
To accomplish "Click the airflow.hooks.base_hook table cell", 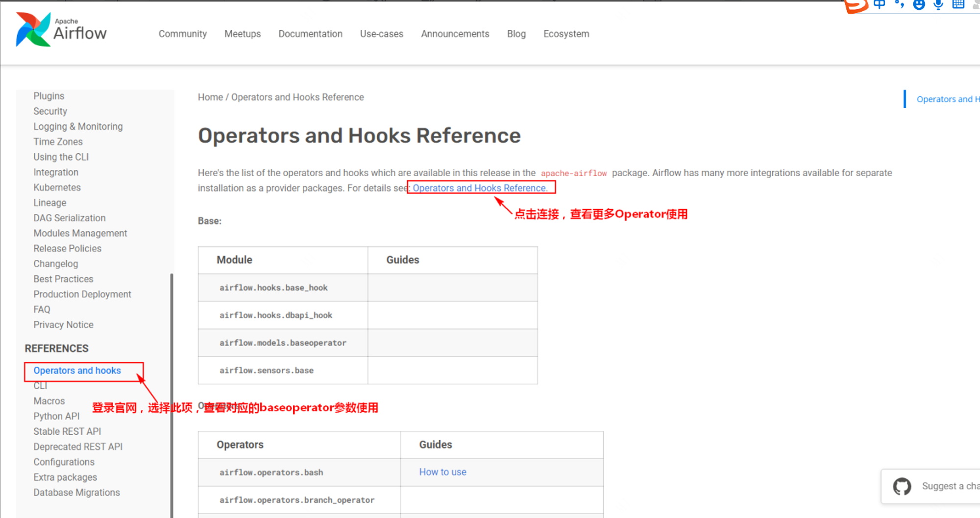I will coord(283,288).
